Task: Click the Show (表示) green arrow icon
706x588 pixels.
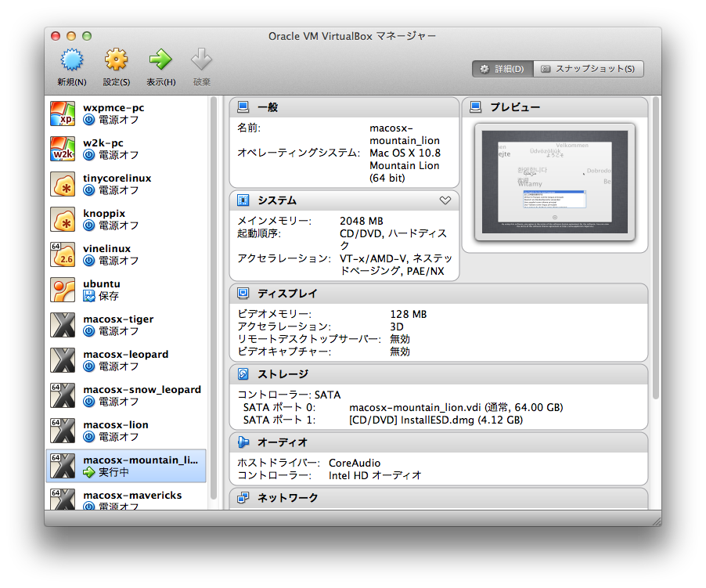Action: (160, 61)
